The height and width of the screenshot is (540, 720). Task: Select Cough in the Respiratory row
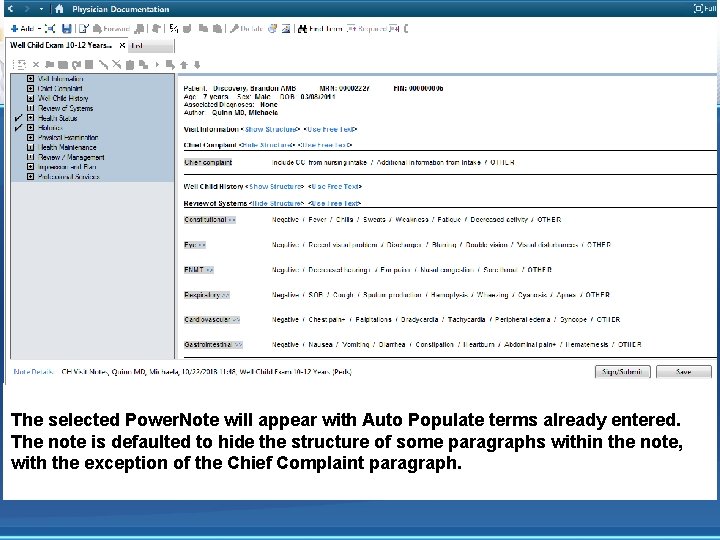[343, 295]
